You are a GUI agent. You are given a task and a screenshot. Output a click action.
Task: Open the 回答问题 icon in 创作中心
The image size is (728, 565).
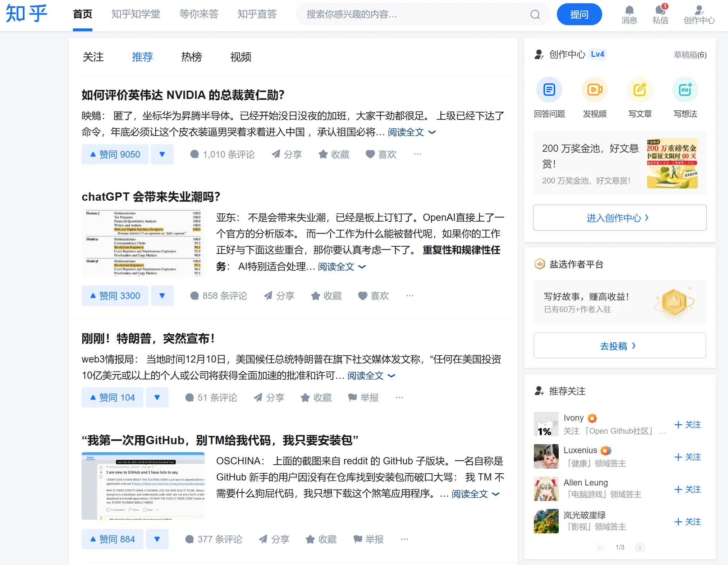(x=549, y=90)
